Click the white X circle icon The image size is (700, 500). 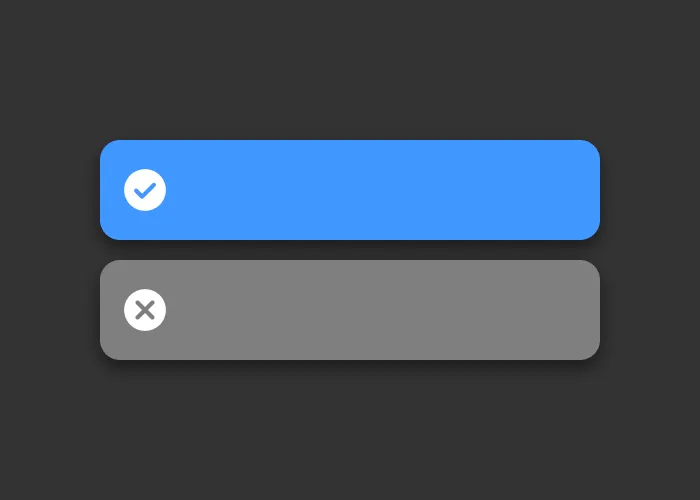(145, 310)
